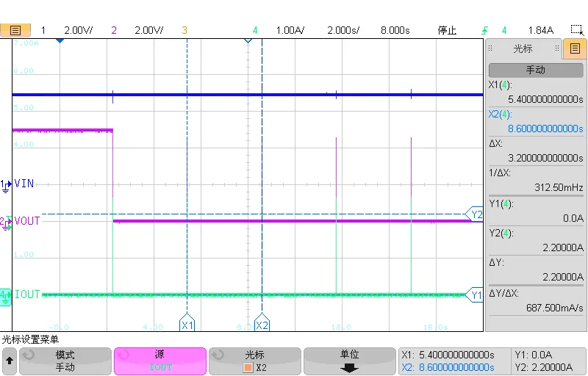Select the 光标 sidebar panel header
Image resolution: width=588 pixels, height=376 pixels.
click(x=523, y=49)
